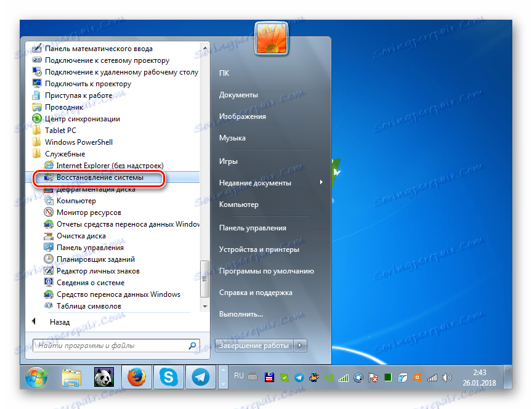The image size is (532, 409).
Task: Open Компьютер under the Служебные folder
Action: [x=70, y=201]
